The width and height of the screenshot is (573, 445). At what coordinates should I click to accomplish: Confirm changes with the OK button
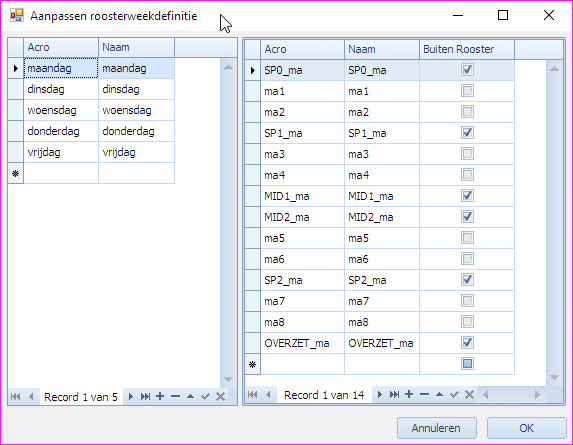527,428
